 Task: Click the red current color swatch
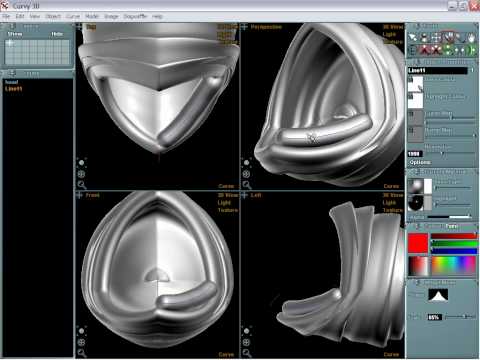click(x=418, y=243)
